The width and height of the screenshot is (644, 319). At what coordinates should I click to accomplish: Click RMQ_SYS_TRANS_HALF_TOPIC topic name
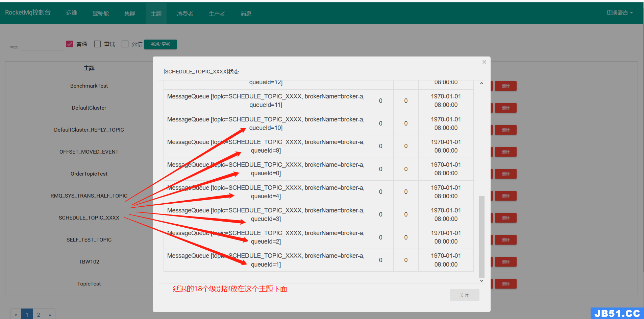click(89, 196)
